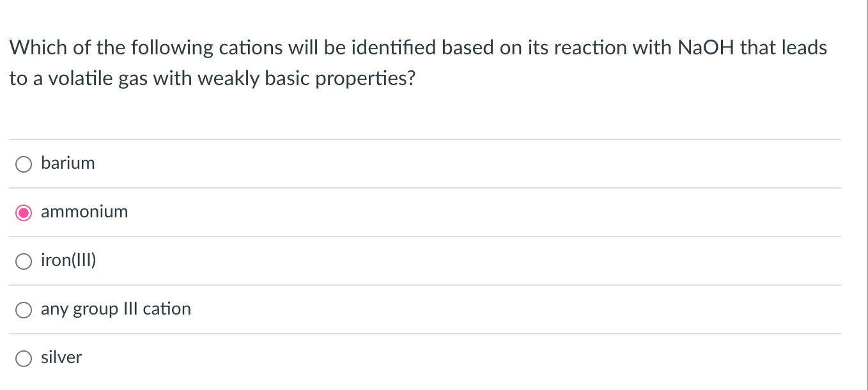
Task: Deselect ammonium by choosing barium instead
Action: tap(23, 164)
